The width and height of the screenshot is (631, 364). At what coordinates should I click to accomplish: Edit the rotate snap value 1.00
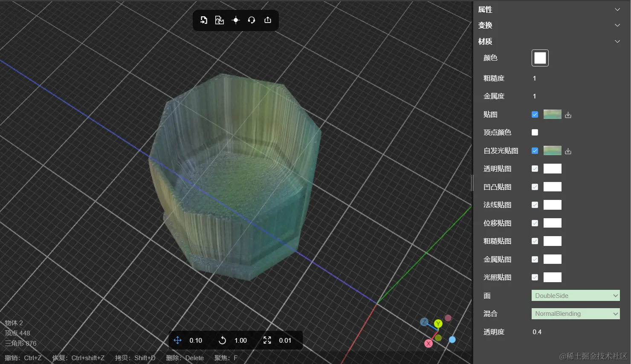click(240, 340)
